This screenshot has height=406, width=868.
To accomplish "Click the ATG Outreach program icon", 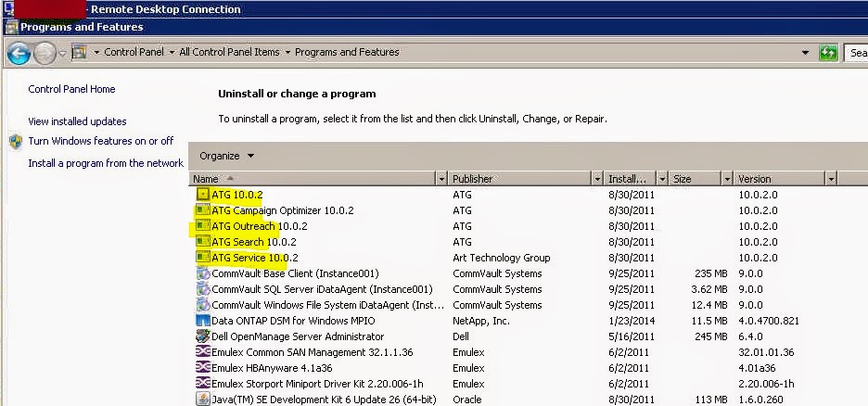I will click(203, 225).
